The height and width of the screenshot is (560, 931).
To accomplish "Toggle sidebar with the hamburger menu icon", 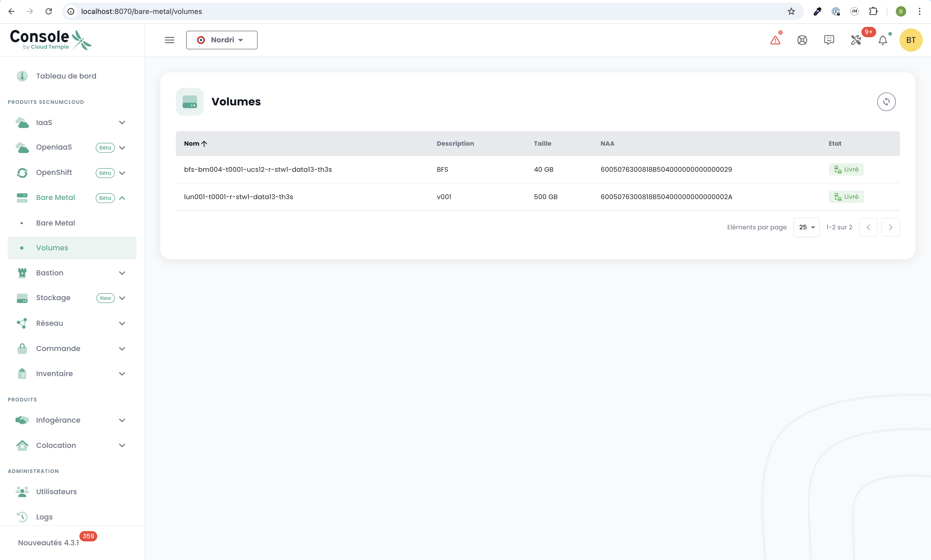I will coord(170,40).
